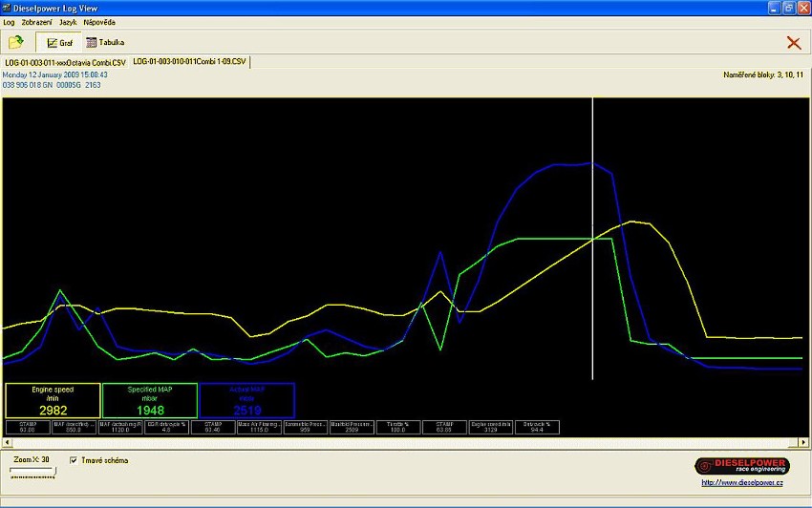Click the Dieselpower race engineering logo
This screenshot has width=812, height=508.
741,465
